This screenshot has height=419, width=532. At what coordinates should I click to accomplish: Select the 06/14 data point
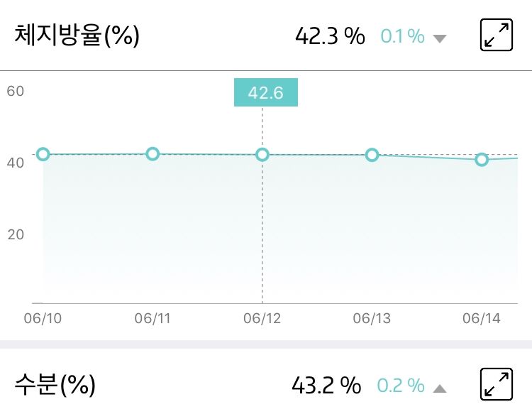482,160
